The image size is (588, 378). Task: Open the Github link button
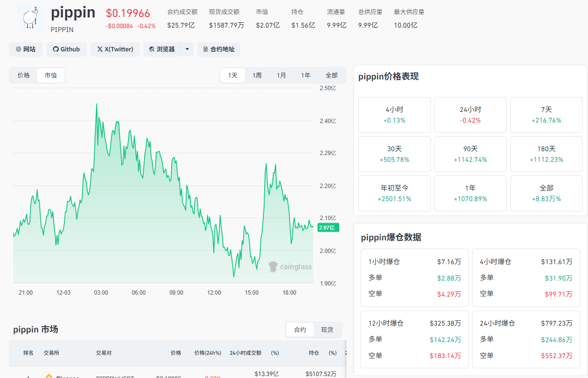coord(66,49)
